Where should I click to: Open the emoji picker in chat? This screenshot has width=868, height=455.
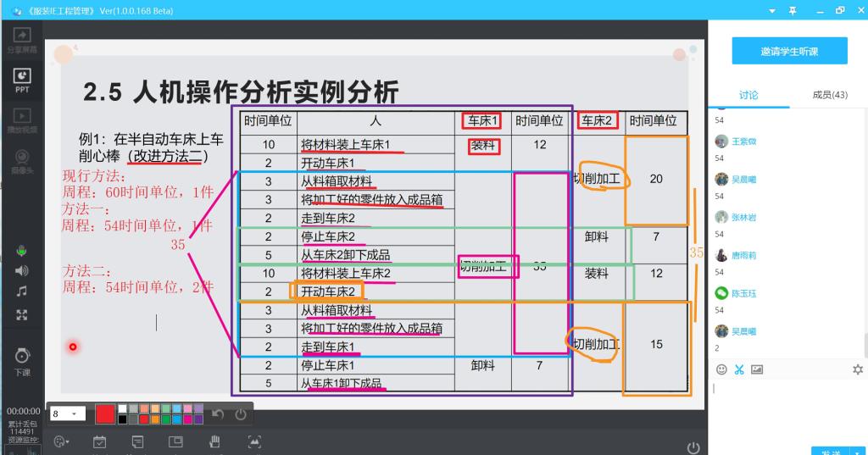(722, 369)
